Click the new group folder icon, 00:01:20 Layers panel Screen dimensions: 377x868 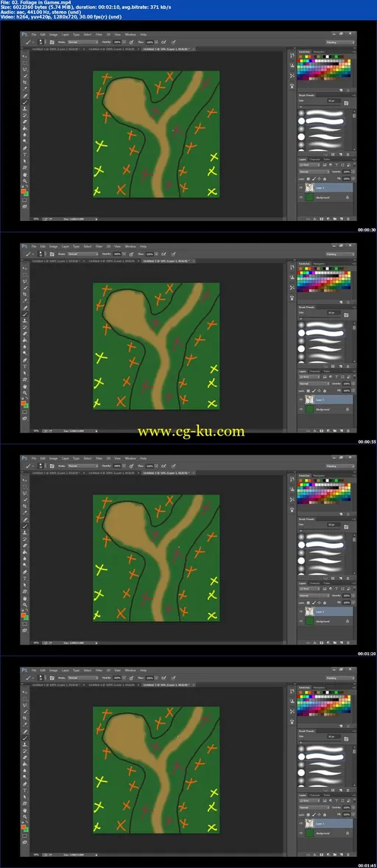pos(335,643)
